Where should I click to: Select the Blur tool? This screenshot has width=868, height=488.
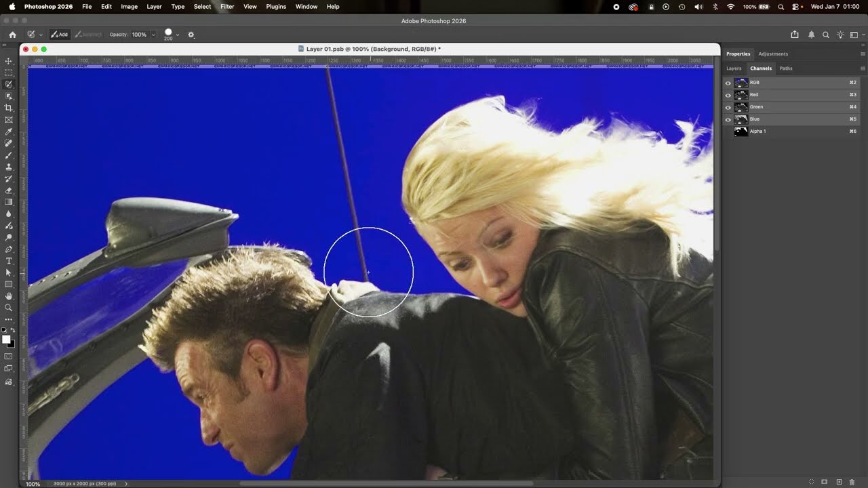tap(9, 213)
